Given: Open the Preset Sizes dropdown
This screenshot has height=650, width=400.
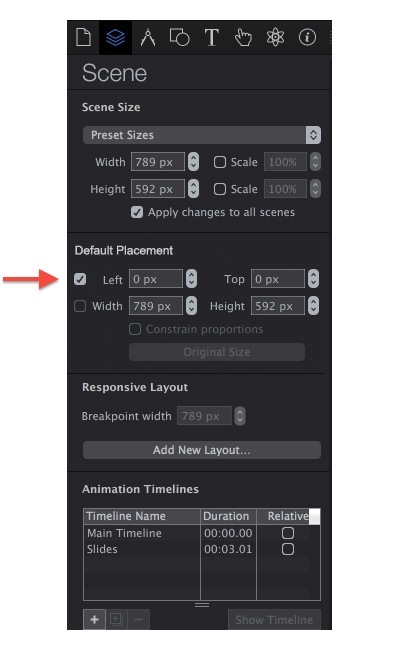Looking at the screenshot, I should [202, 135].
